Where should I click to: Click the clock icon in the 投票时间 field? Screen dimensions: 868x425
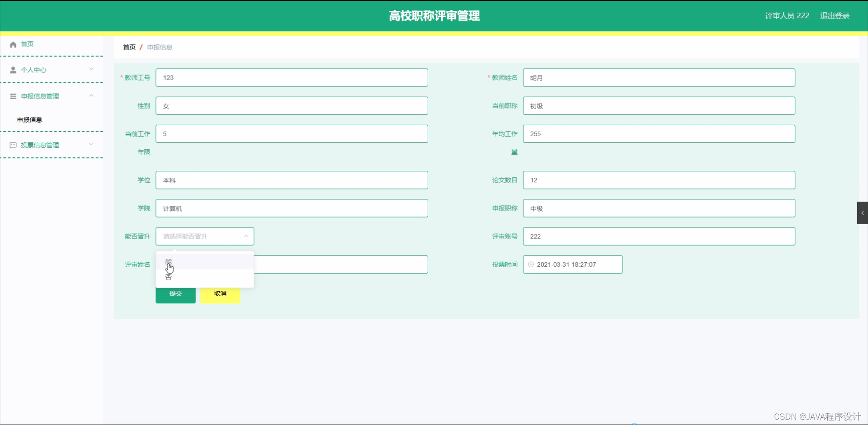pos(531,264)
